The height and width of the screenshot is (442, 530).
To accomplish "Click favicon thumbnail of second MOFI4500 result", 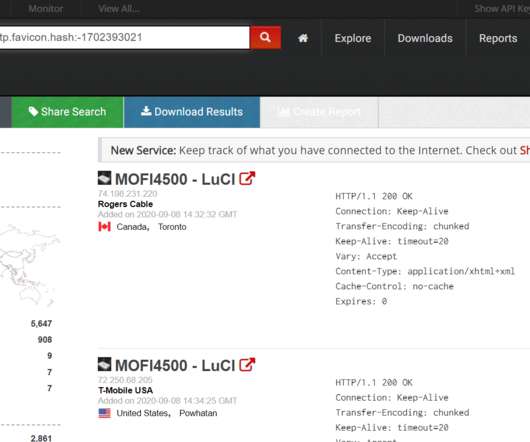I will [x=104, y=364].
